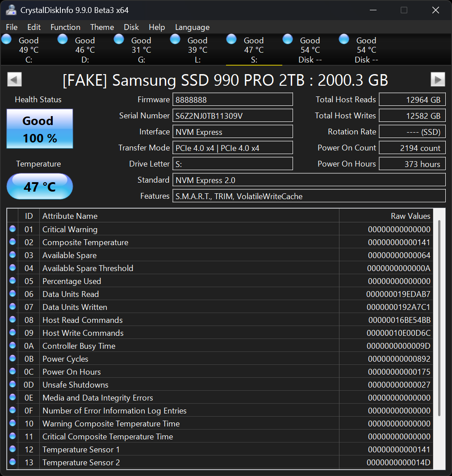Select the first 'Disk --' status orb
The image size is (452, 476).
[x=288, y=39]
